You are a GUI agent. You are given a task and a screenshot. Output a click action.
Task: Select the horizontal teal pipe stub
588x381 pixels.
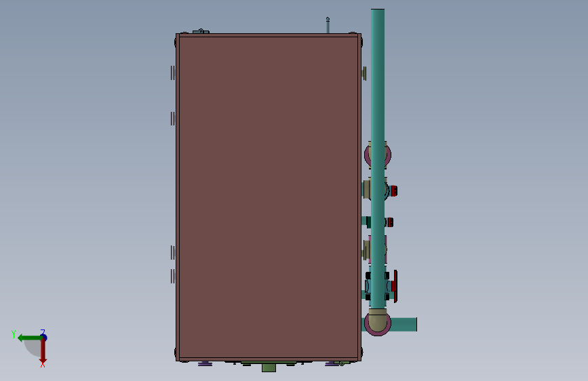tap(404, 324)
